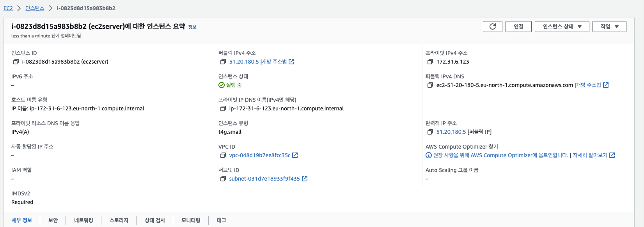Image resolution: width=644 pixels, height=227 pixels.
Task: Copy the private IPv4 address 172.31.6.123
Action: pyautogui.click(x=430, y=62)
